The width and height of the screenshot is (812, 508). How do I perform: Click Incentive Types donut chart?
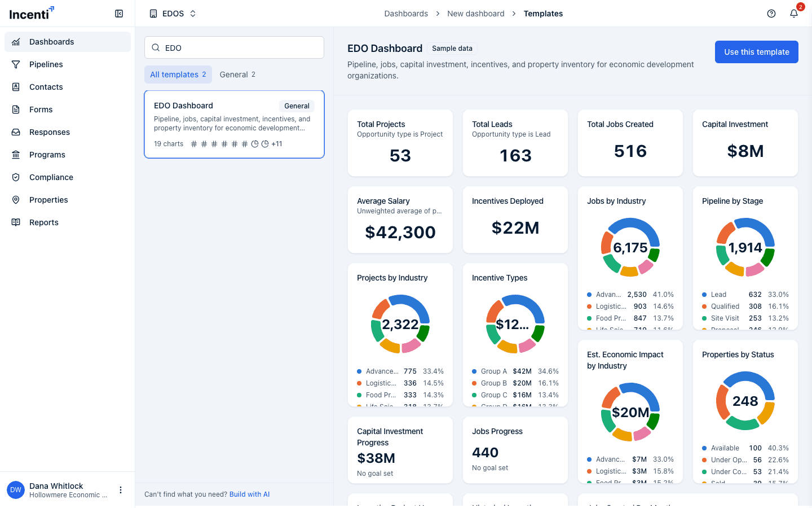click(515, 324)
